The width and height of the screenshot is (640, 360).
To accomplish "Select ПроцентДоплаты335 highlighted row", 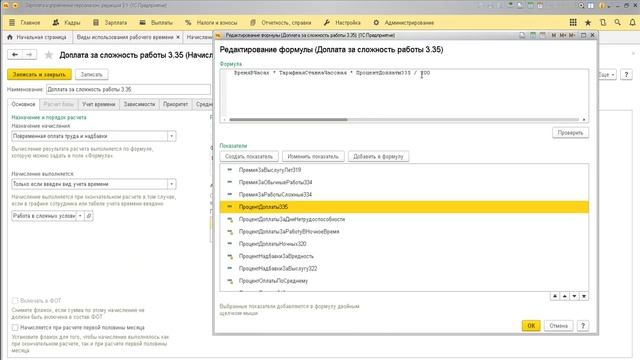I will point(404,207).
